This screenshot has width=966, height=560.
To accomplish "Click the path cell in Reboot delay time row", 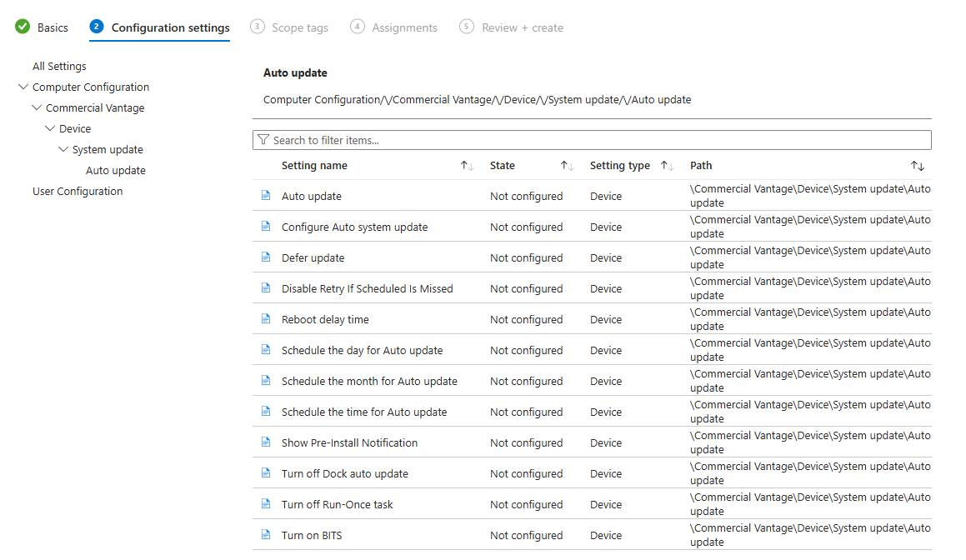I will click(x=810, y=319).
